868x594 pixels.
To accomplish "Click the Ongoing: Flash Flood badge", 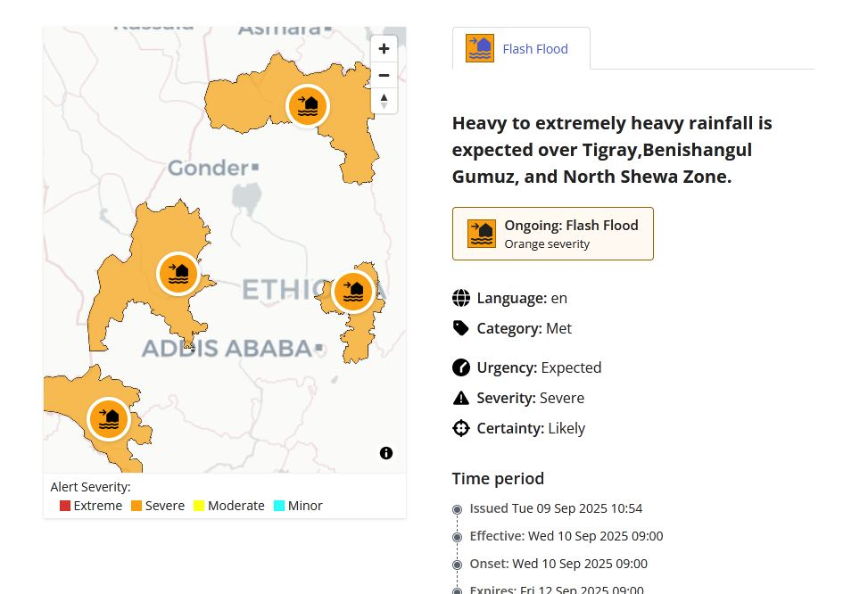I will point(552,234).
